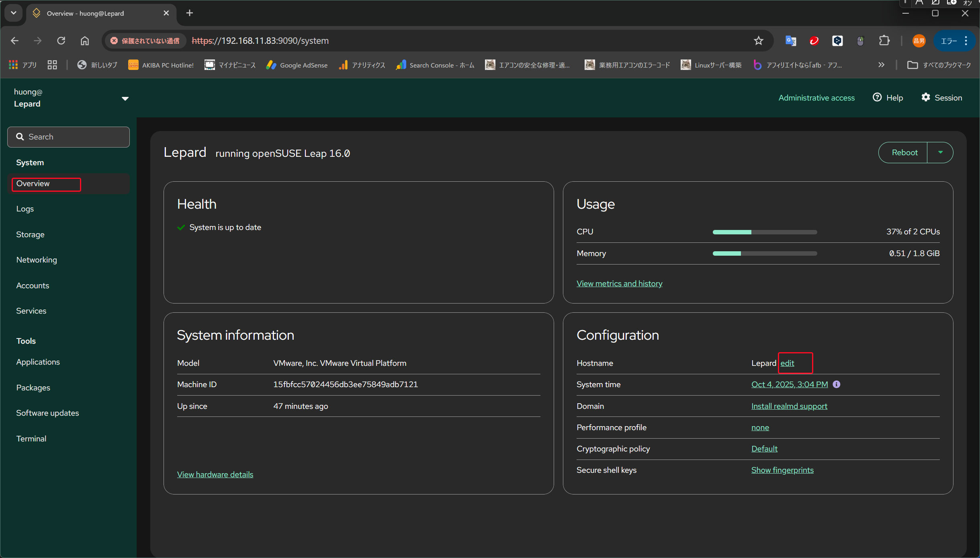
Task: Expand the huong@Lepard host switcher
Action: click(x=125, y=98)
